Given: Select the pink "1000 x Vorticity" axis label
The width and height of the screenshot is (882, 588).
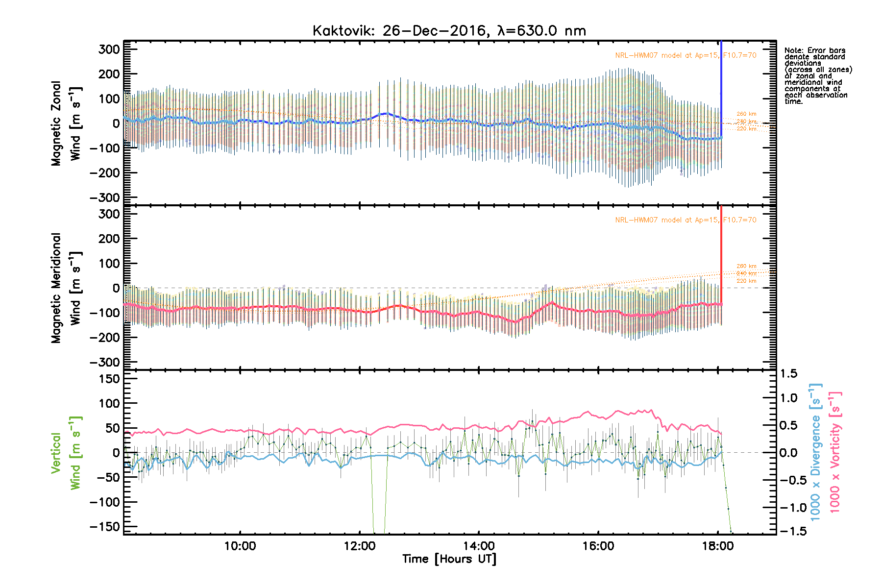Looking at the screenshot, I should pyautogui.click(x=835, y=452).
